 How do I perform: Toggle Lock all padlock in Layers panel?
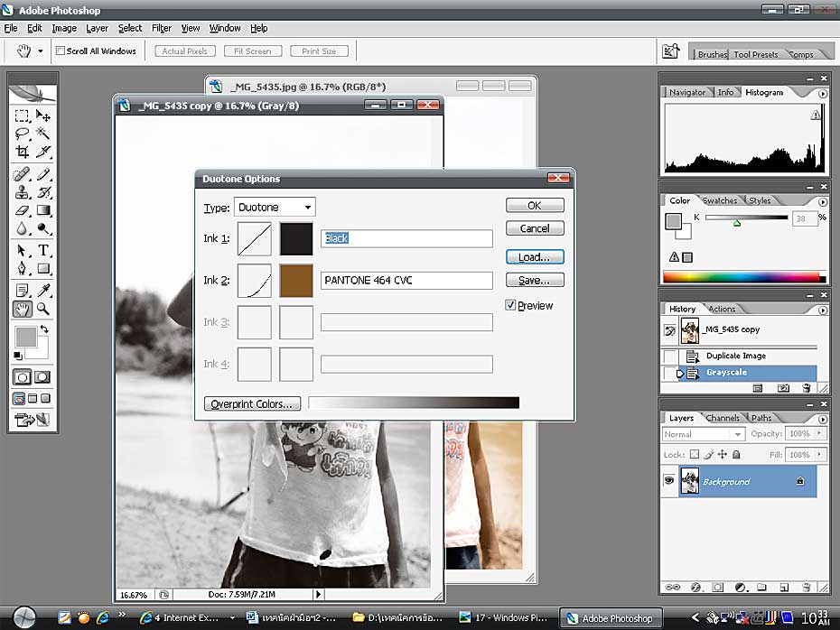click(737, 454)
